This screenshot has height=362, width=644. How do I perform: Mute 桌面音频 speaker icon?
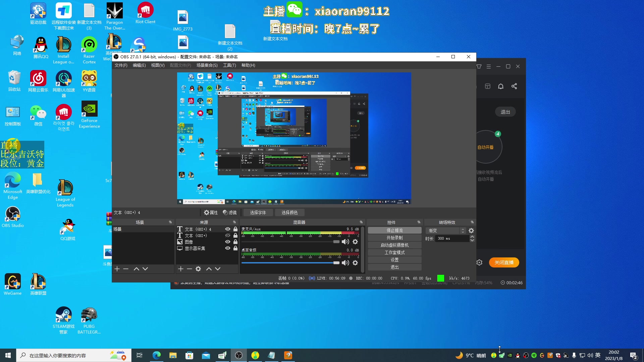(x=345, y=263)
